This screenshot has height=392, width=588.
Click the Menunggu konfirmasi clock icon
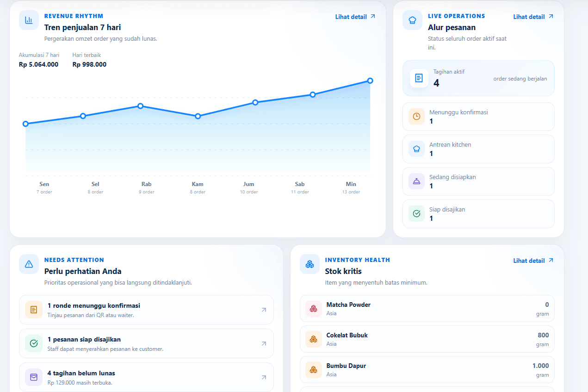click(x=416, y=117)
